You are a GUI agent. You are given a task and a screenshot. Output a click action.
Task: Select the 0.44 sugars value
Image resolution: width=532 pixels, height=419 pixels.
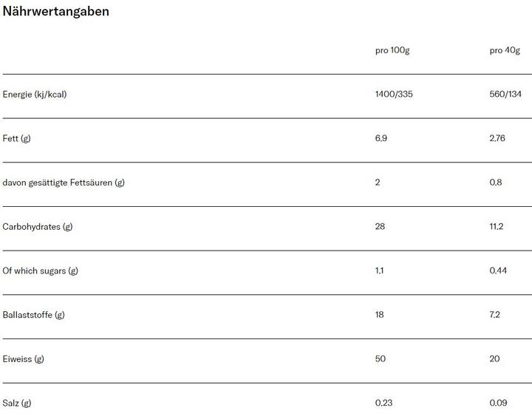498,270
